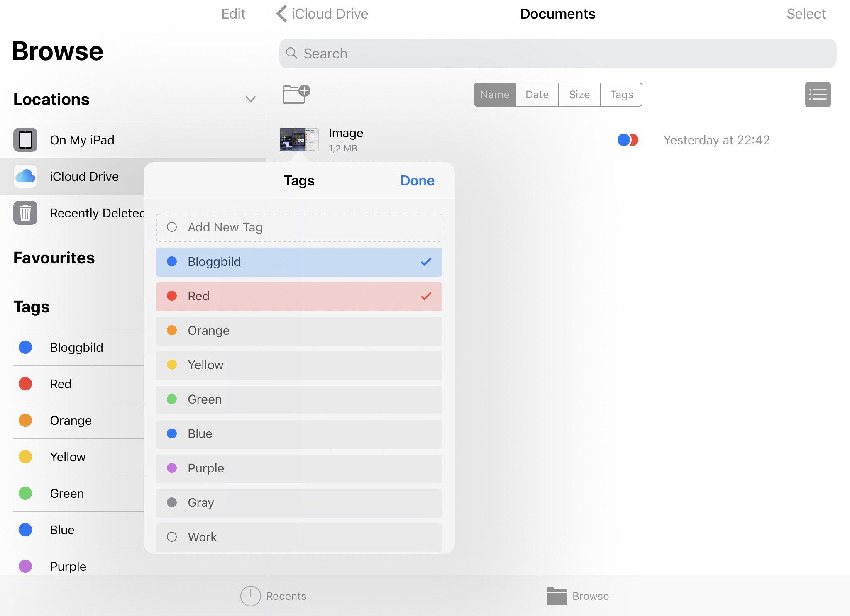Viewport: 850px width, 616px height.
Task: Go back to iCloud Drive
Action: pyautogui.click(x=322, y=14)
